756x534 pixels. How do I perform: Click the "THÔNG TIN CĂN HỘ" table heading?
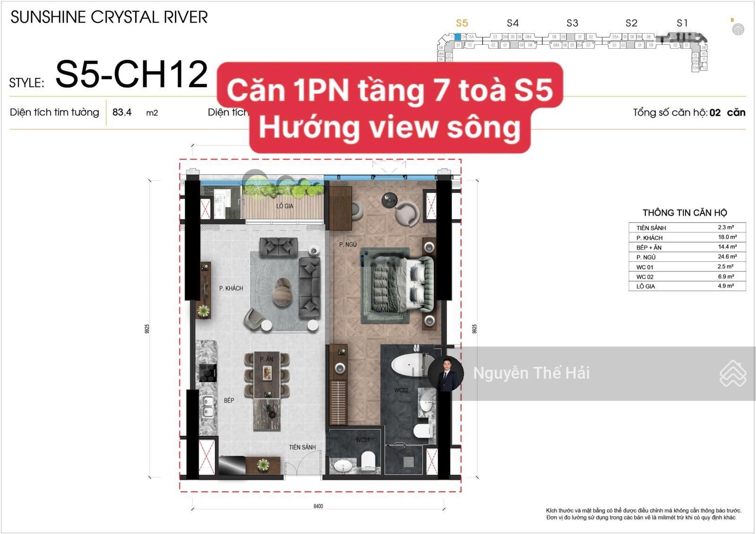point(685,213)
